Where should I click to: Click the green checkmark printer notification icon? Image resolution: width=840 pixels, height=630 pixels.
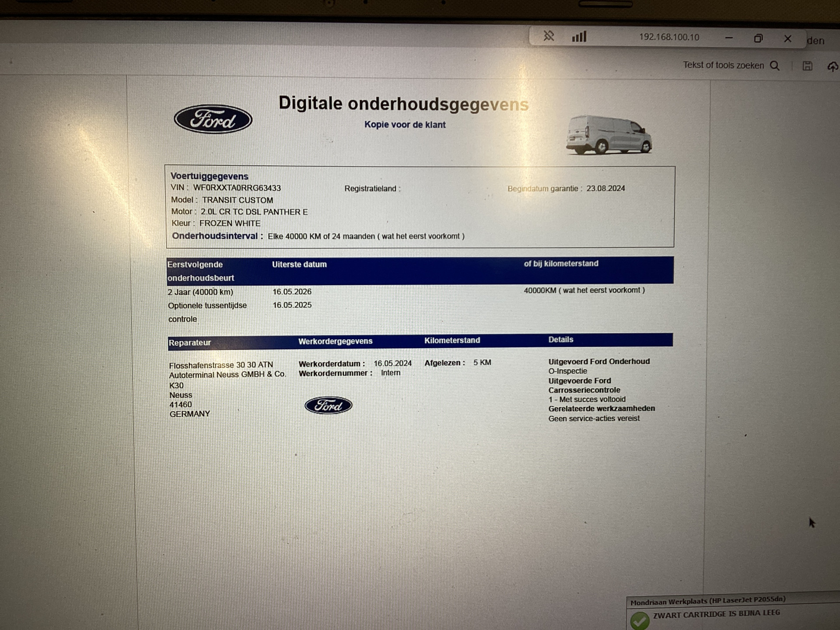[x=640, y=620]
